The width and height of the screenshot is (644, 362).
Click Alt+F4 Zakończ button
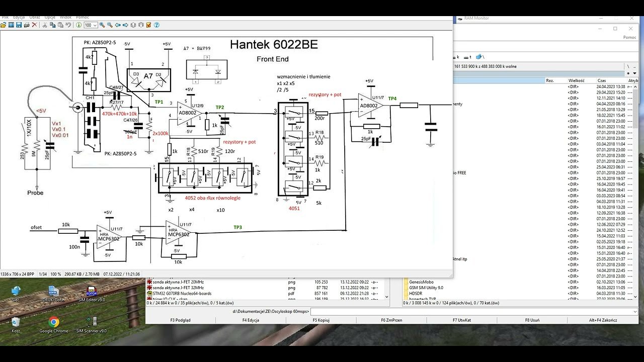[x=602, y=320]
